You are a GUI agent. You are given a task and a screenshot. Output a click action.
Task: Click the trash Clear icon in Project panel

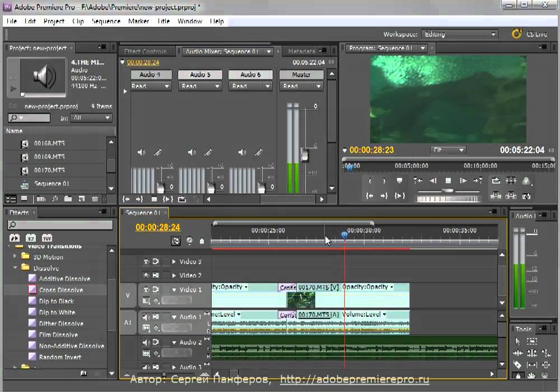[95, 199]
